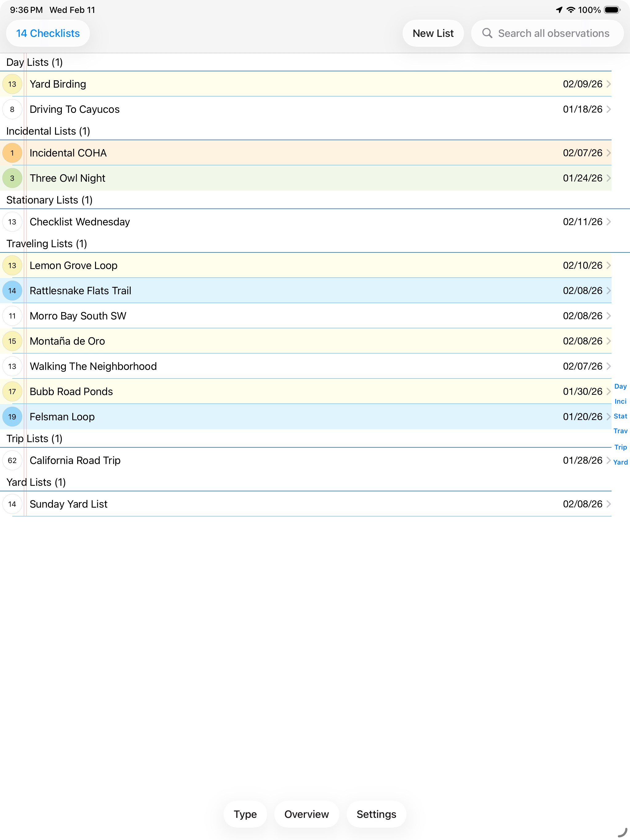The height and width of the screenshot is (840, 630).
Task: Open the Settings view
Action: coord(376,814)
